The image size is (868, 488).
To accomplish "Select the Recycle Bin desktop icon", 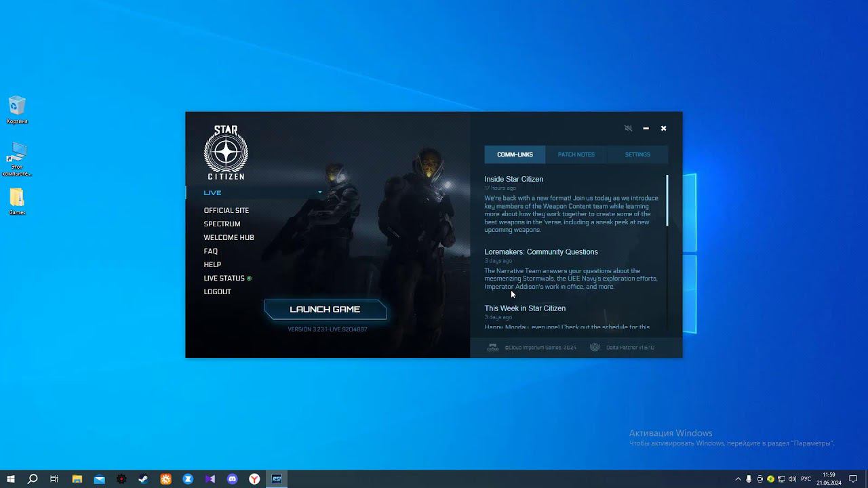I will [x=17, y=110].
